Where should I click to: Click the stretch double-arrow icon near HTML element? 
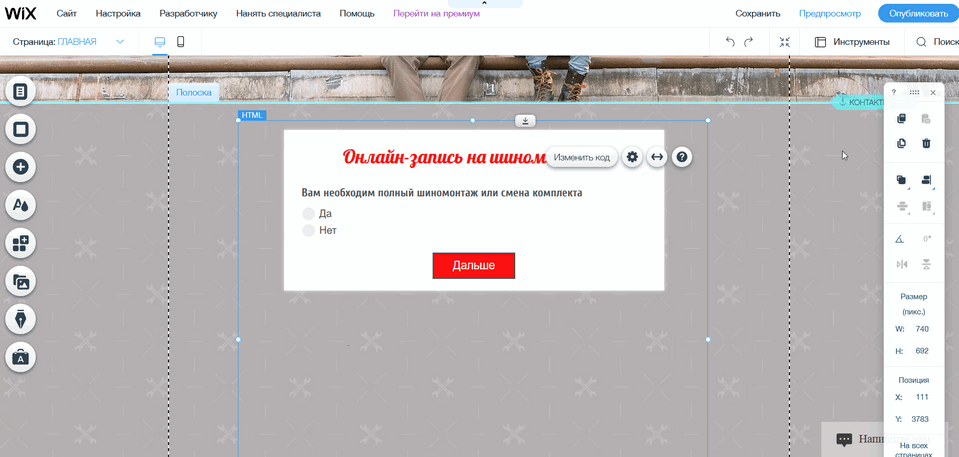[657, 157]
